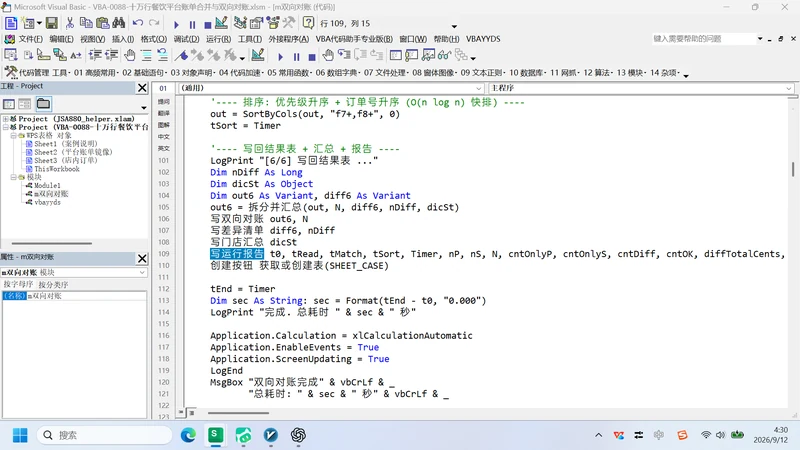Screen dimensions: 800x450
Task: Click 代码管理 in the code helper toolbar
Action: click(x=34, y=73)
